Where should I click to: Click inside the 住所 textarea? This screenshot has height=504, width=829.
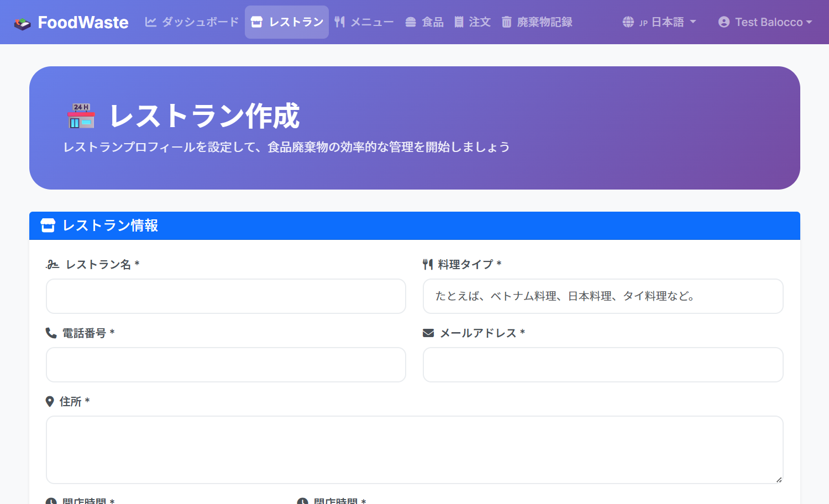[x=414, y=450]
